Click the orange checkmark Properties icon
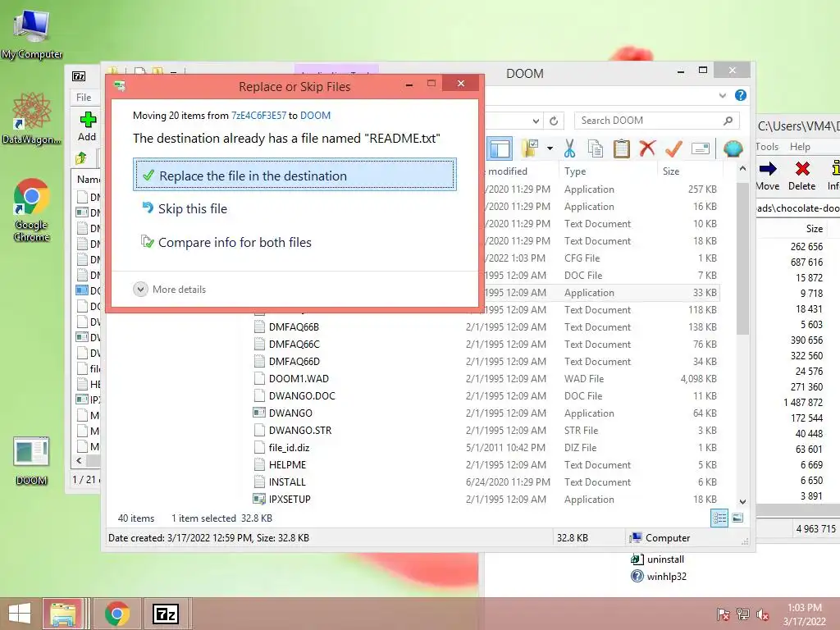The height and width of the screenshot is (630, 840). pos(673,148)
